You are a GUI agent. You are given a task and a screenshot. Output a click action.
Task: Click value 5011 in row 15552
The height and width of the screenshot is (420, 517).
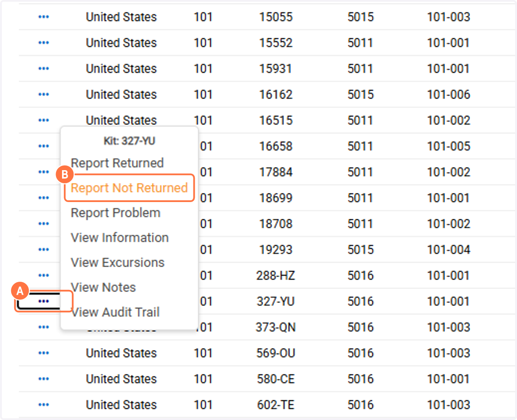[361, 43]
